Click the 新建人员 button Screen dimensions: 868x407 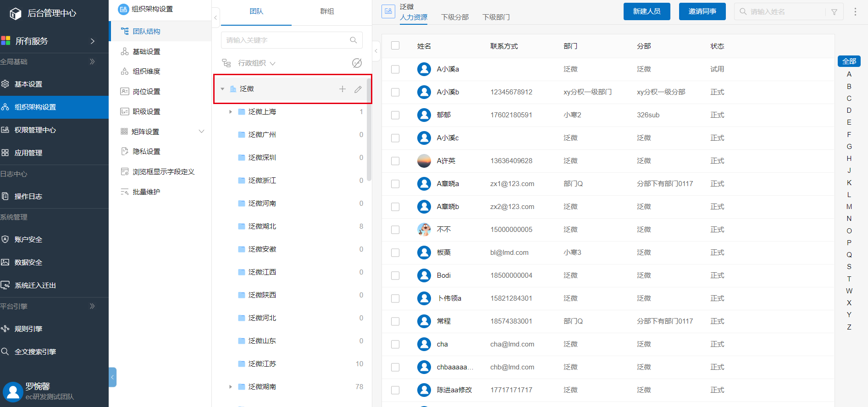tap(647, 11)
